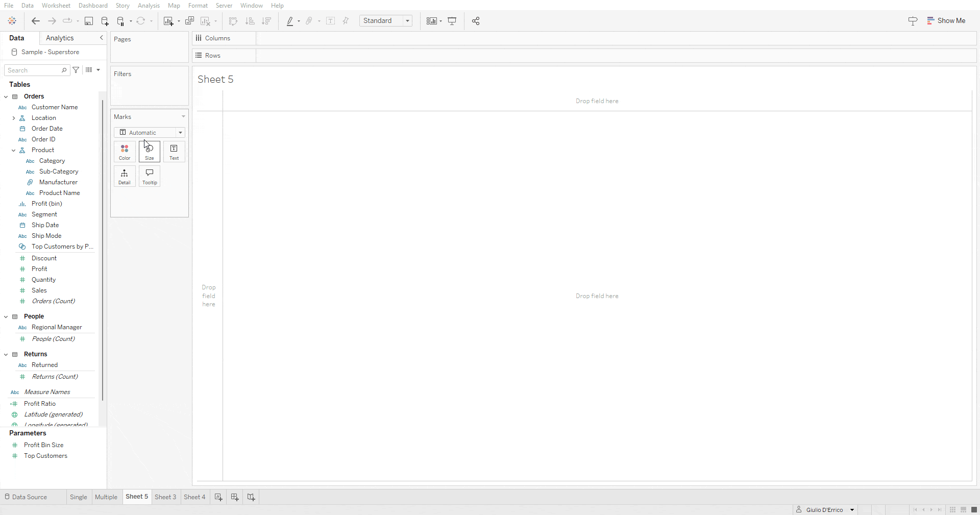Open the Color mark card
Screen dimensions: 980x515
[x=124, y=152]
